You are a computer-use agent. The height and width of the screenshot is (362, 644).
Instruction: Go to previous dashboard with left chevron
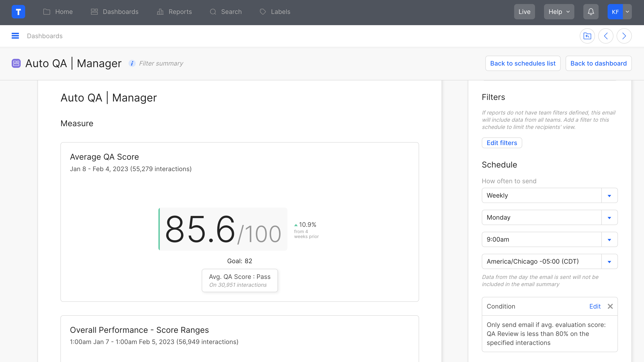pyautogui.click(x=606, y=36)
